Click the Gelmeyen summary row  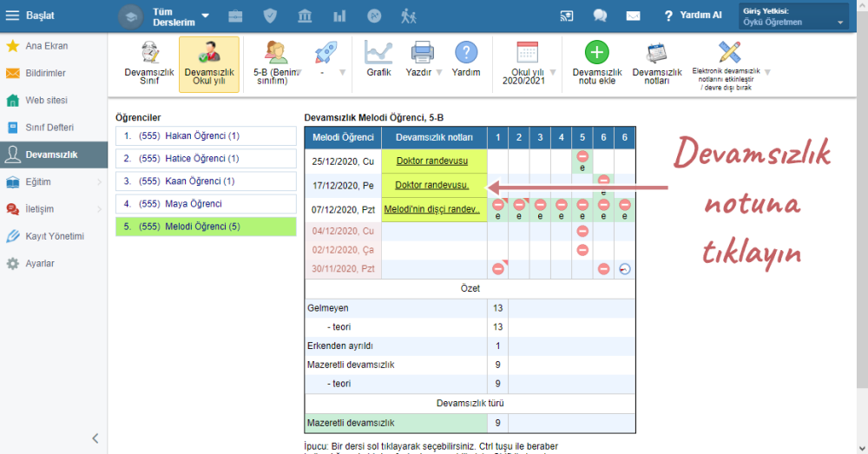point(470,308)
